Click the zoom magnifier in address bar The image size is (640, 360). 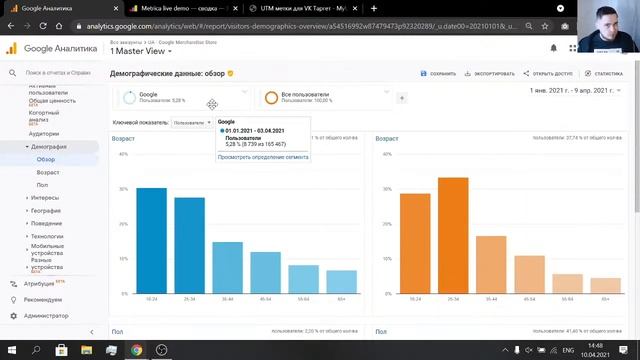tap(529, 26)
